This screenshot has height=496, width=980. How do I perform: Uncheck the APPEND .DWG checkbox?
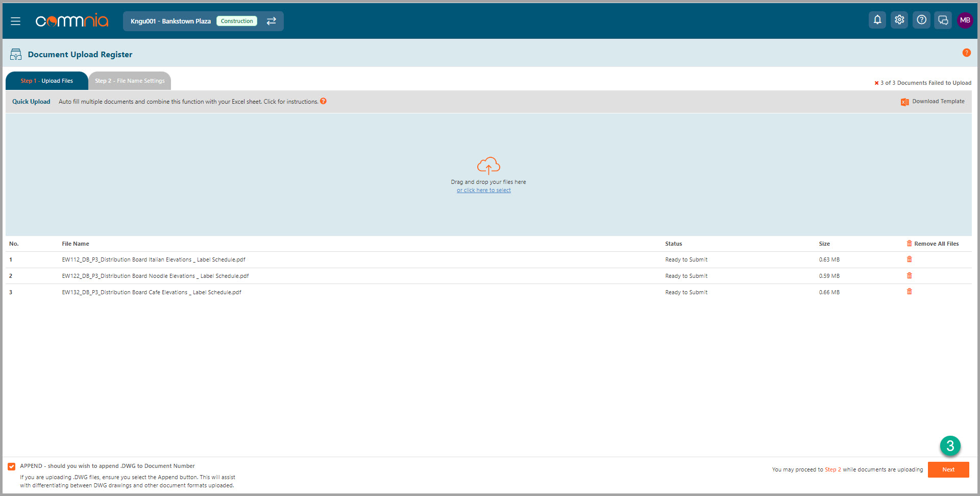(11, 466)
